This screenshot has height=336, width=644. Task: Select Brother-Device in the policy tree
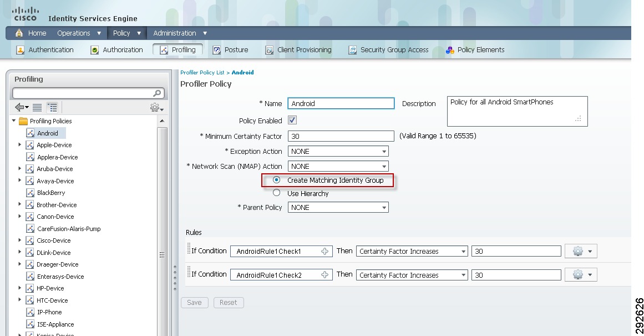(x=57, y=205)
